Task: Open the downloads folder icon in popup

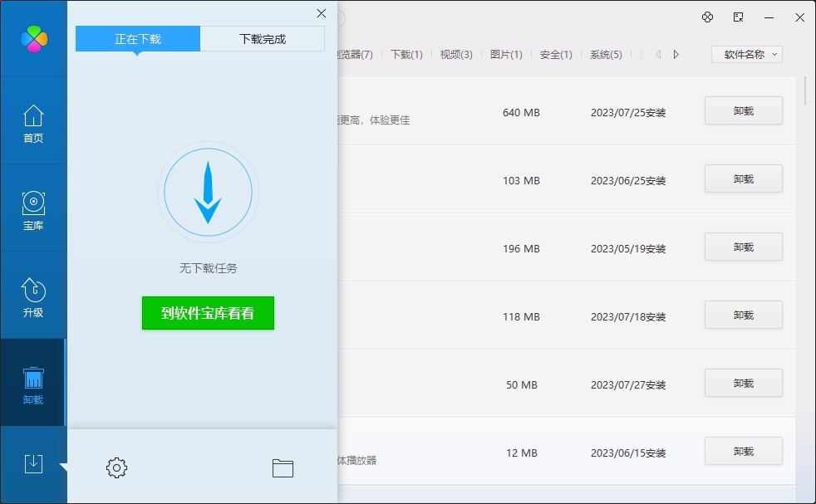Action: (x=283, y=467)
